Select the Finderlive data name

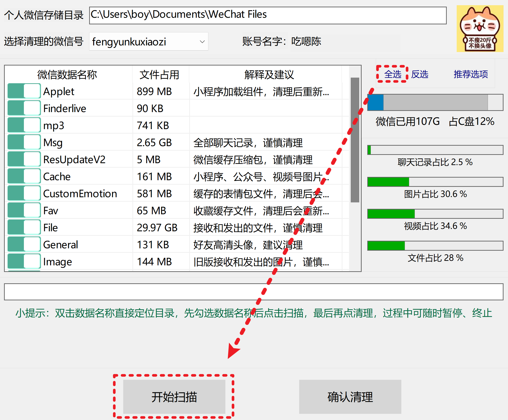pyautogui.click(x=65, y=108)
